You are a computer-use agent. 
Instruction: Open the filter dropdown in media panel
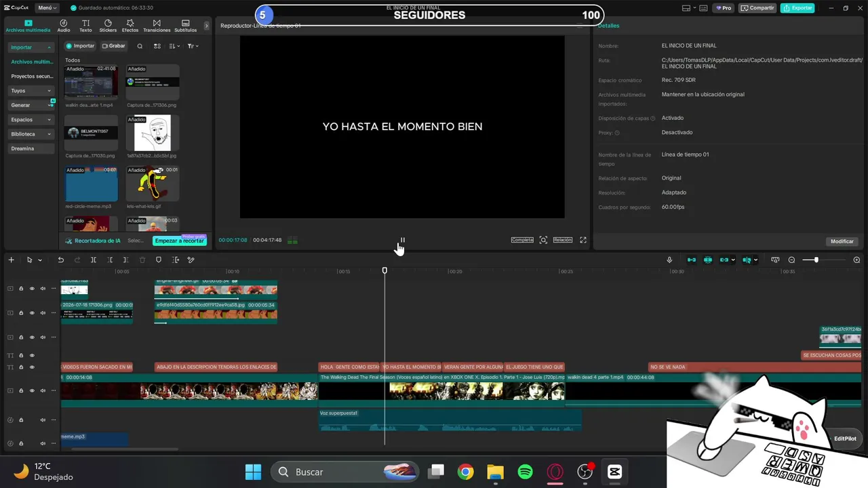(193, 46)
